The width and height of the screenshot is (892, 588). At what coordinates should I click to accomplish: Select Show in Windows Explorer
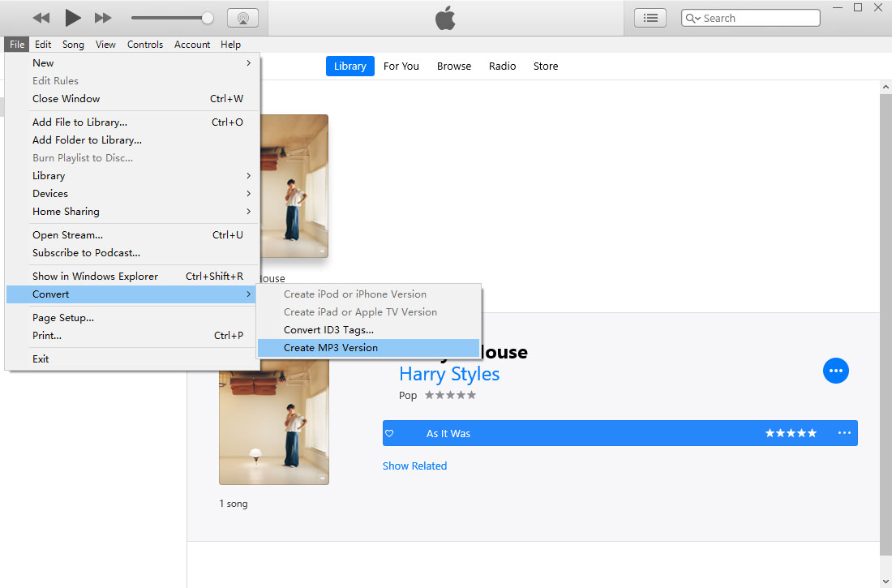[132, 276]
